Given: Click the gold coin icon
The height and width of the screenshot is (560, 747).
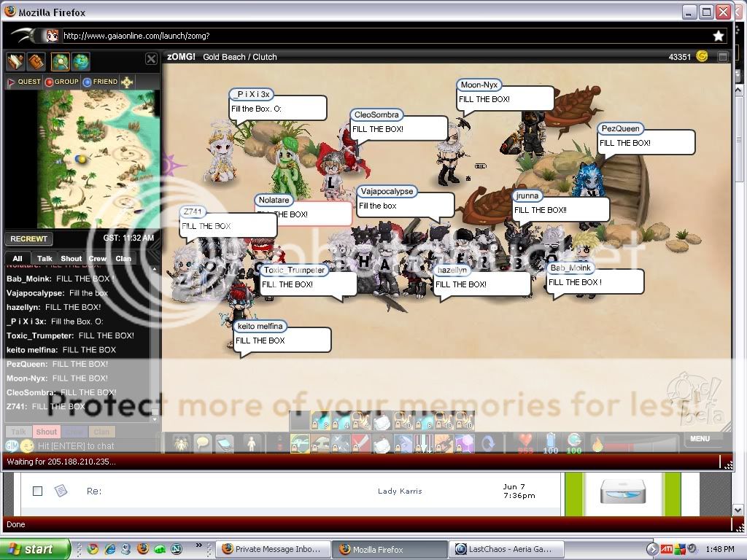Looking at the screenshot, I should pyautogui.click(x=702, y=56).
